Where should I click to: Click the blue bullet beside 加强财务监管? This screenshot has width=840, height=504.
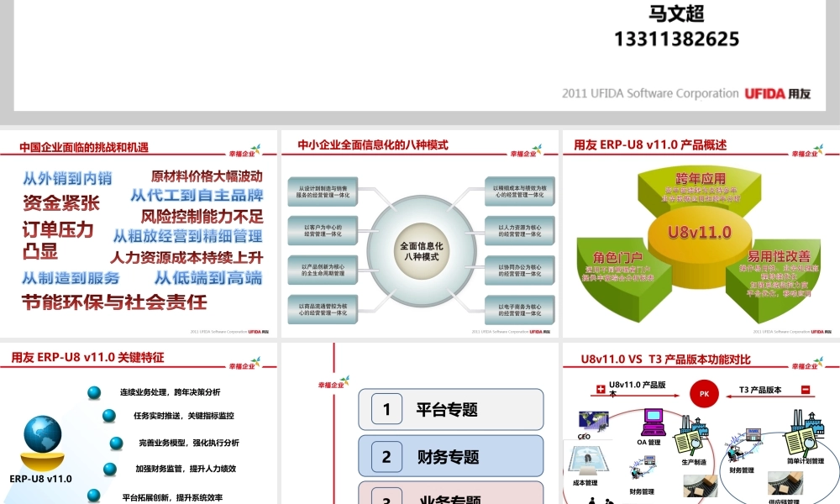coord(110,470)
